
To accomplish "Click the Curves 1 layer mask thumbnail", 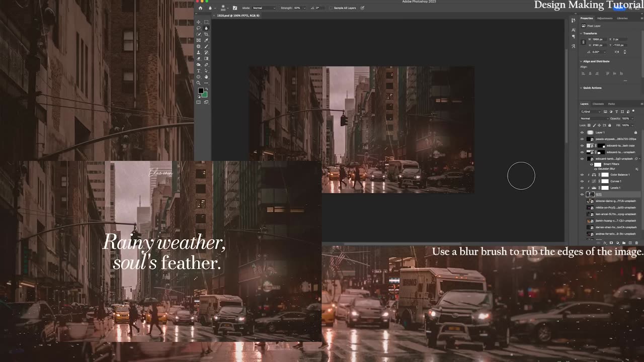I will pyautogui.click(x=605, y=181).
